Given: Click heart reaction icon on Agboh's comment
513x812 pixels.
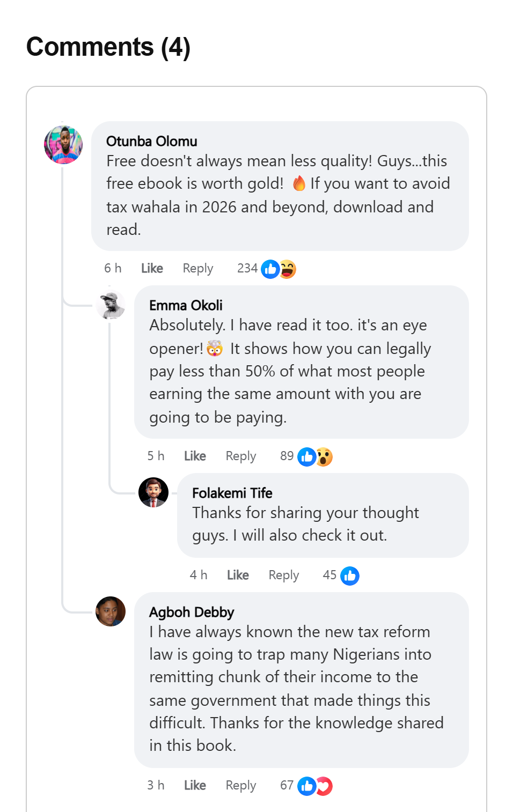Looking at the screenshot, I should [x=325, y=786].
